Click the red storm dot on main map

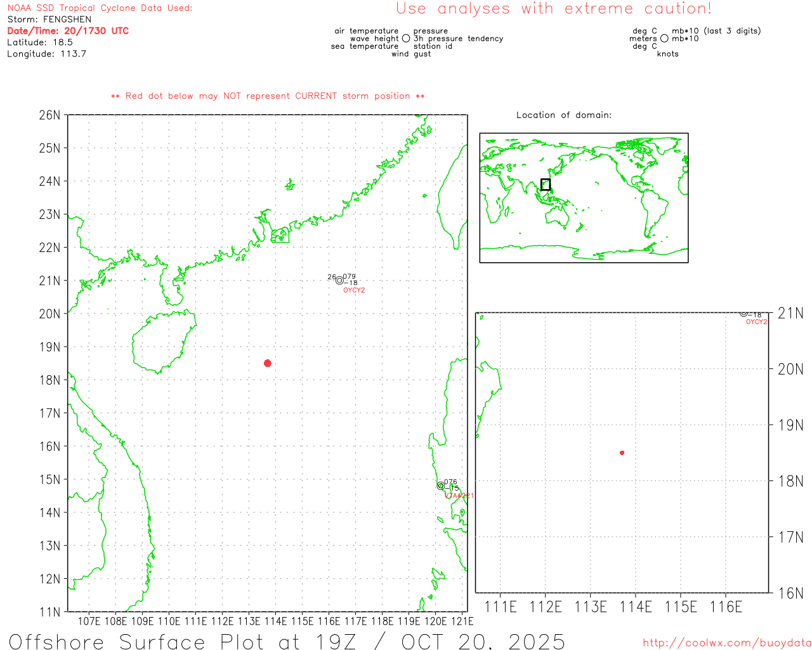coord(268,363)
